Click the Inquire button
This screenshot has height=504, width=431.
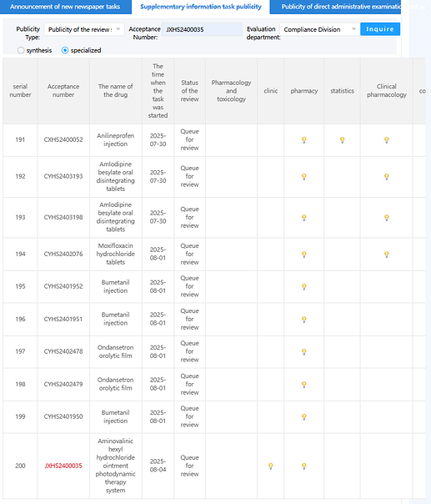pyautogui.click(x=380, y=29)
